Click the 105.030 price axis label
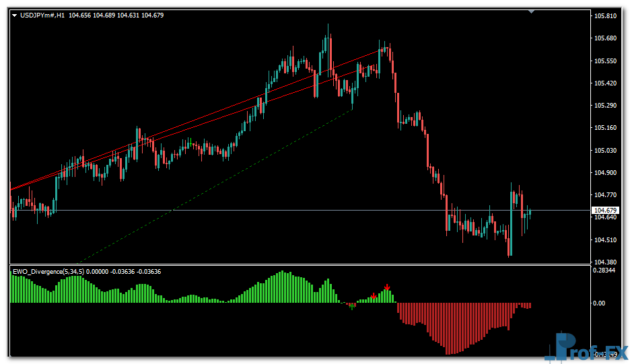 point(606,150)
